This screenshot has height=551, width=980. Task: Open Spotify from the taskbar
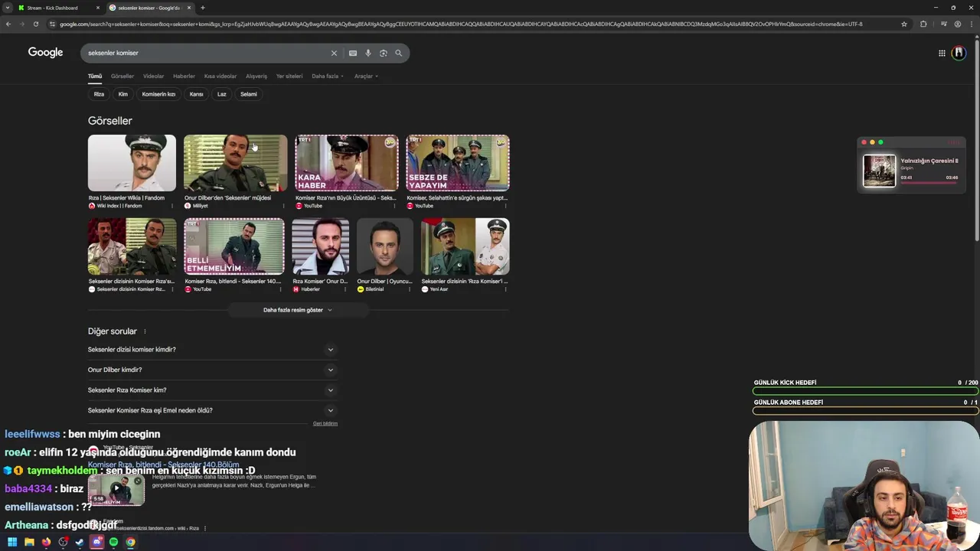point(113,542)
